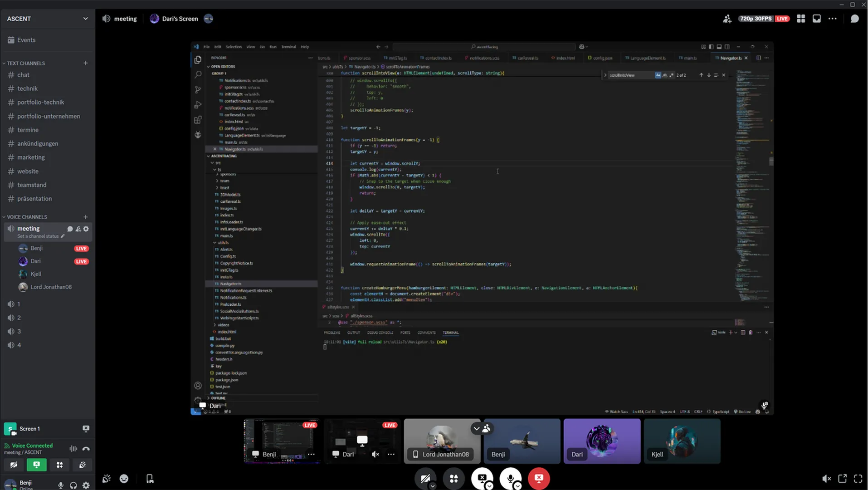Select Kjell's video thumbnail

(682, 441)
